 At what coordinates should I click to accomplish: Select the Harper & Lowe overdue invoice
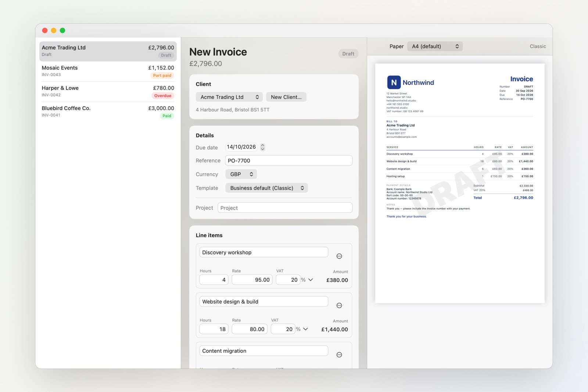pos(108,91)
